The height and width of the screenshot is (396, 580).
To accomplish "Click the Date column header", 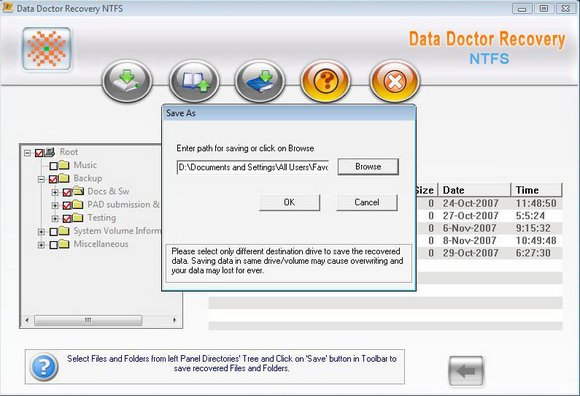I will [475, 190].
